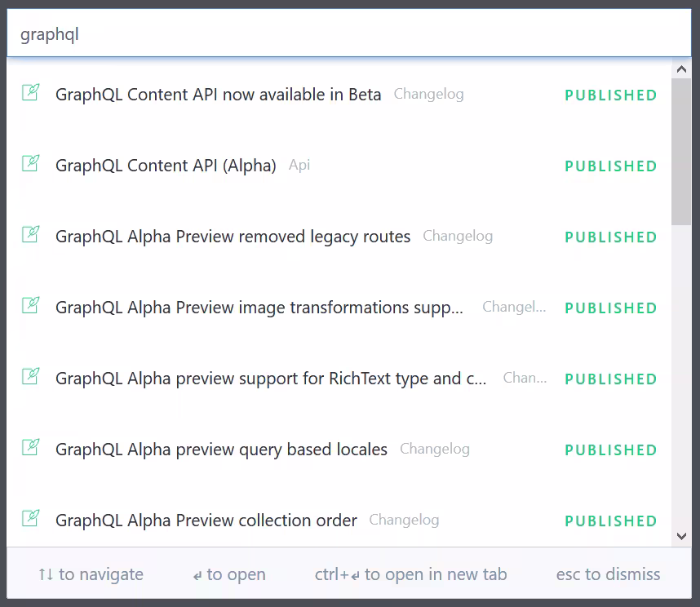Image resolution: width=700 pixels, height=607 pixels.
Task: Click the 'to open' hint in footer
Action: 229,574
